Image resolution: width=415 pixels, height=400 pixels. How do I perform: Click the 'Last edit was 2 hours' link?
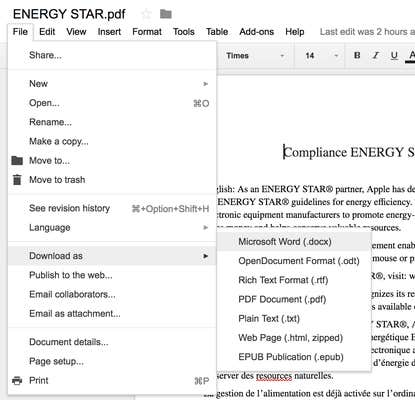point(367,32)
